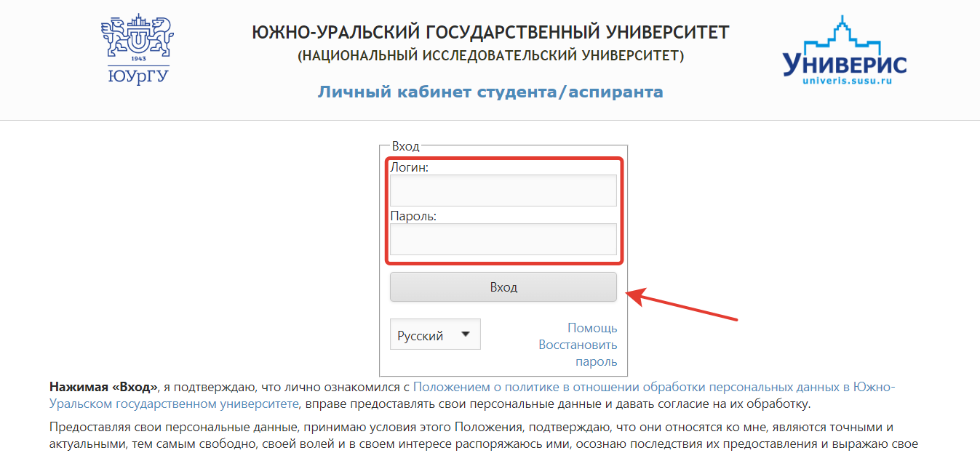980x453 pixels.
Task: Click the Вход fieldset legend
Action: 405,146
